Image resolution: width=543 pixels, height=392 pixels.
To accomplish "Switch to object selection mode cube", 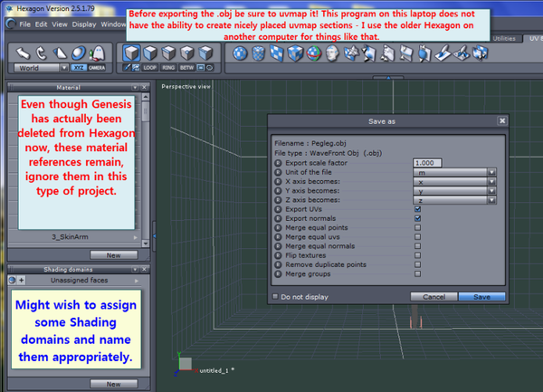I will click(x=131, y=53).
